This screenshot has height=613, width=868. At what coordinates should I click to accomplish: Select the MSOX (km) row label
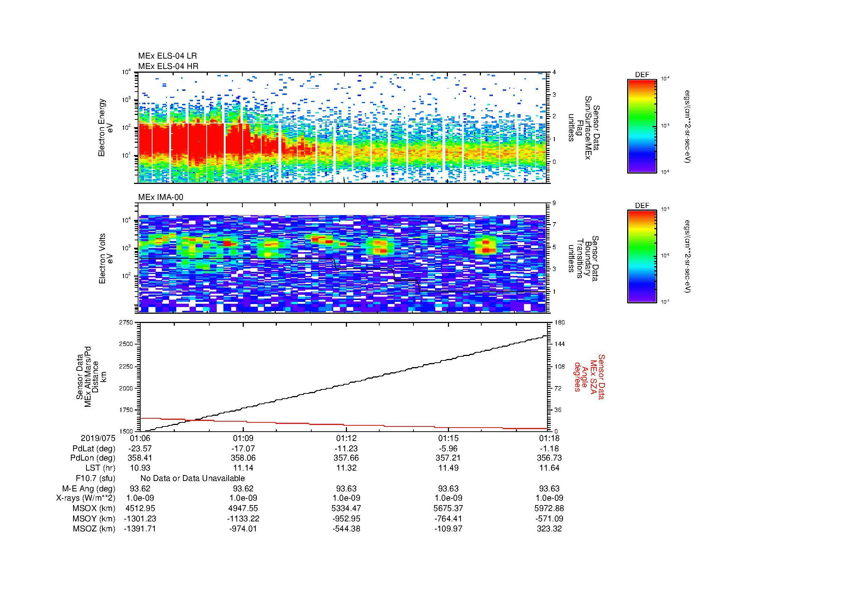pos(94,509)
